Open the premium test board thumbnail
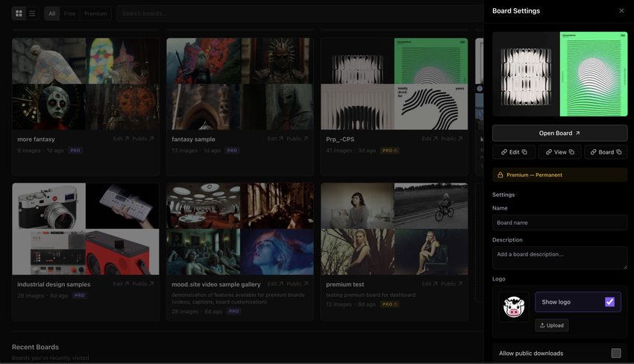The height and width of the screenshot is (364, 634). (x=394, y=229)
